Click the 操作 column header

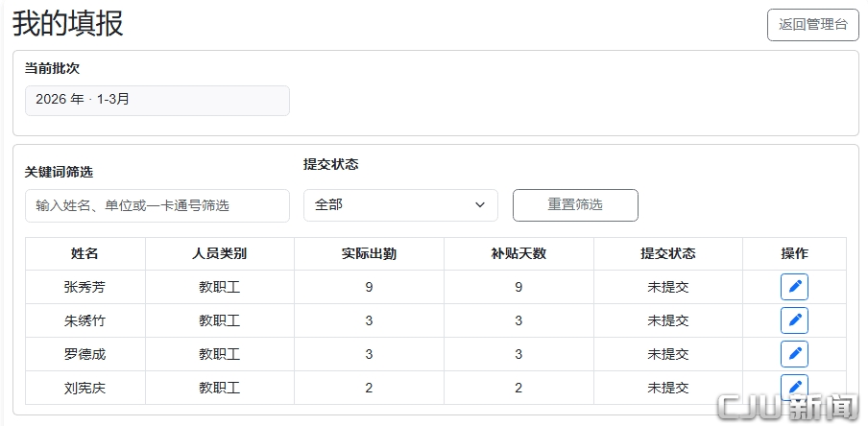click(x=794, y=254)
